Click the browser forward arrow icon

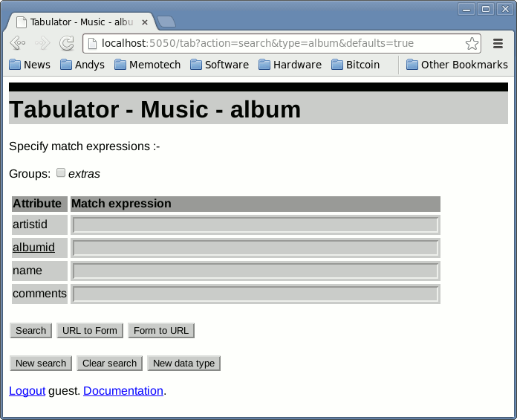pyautogui.click(x=42, y=43)
